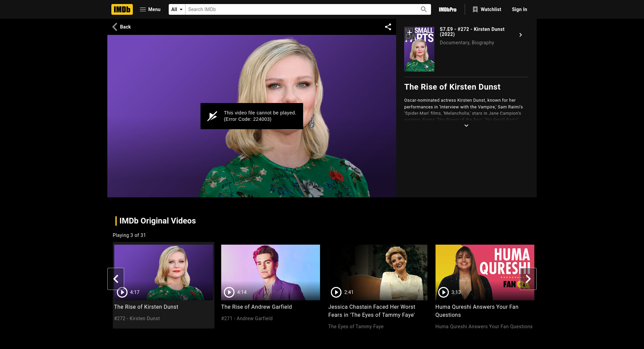Open S7.E9 Kirsten Dunst episode chevron
The width and height of the screenshot is (644, 349).
pos(520,35)
